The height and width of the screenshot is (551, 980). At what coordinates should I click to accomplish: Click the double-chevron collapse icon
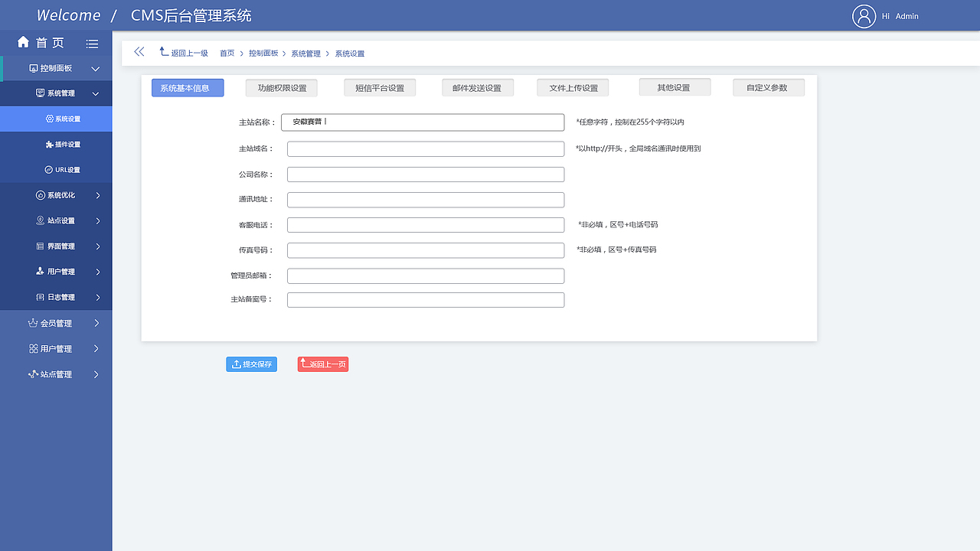(x=139, y=52)
